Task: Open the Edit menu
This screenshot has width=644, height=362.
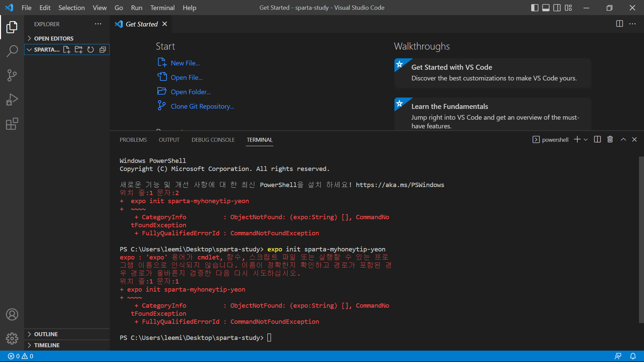Action: 45,8
